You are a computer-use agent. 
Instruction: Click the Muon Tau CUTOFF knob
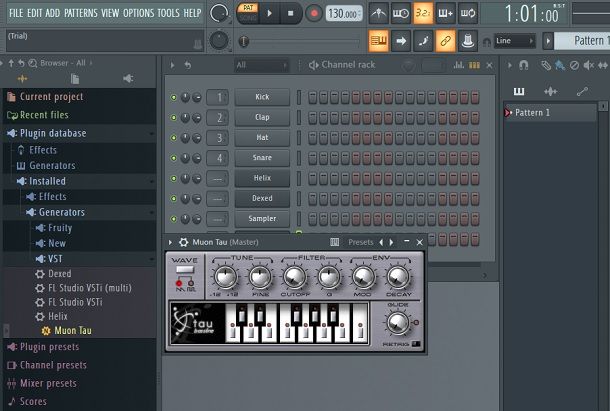(x=294, y=278)
